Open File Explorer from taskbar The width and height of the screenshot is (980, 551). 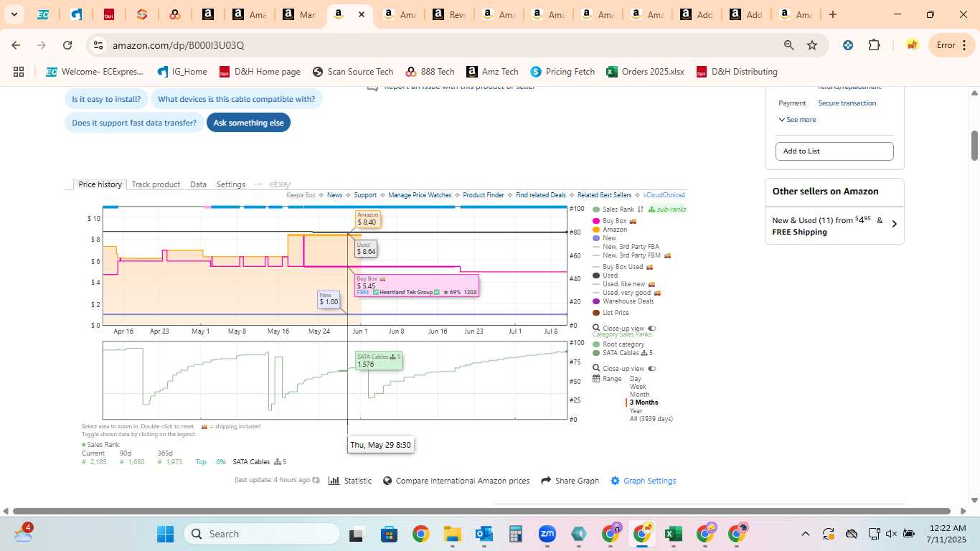452,534
